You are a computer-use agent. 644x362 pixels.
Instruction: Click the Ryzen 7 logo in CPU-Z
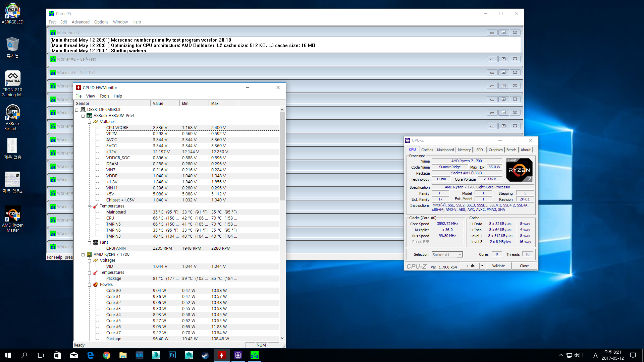[519, 170]
